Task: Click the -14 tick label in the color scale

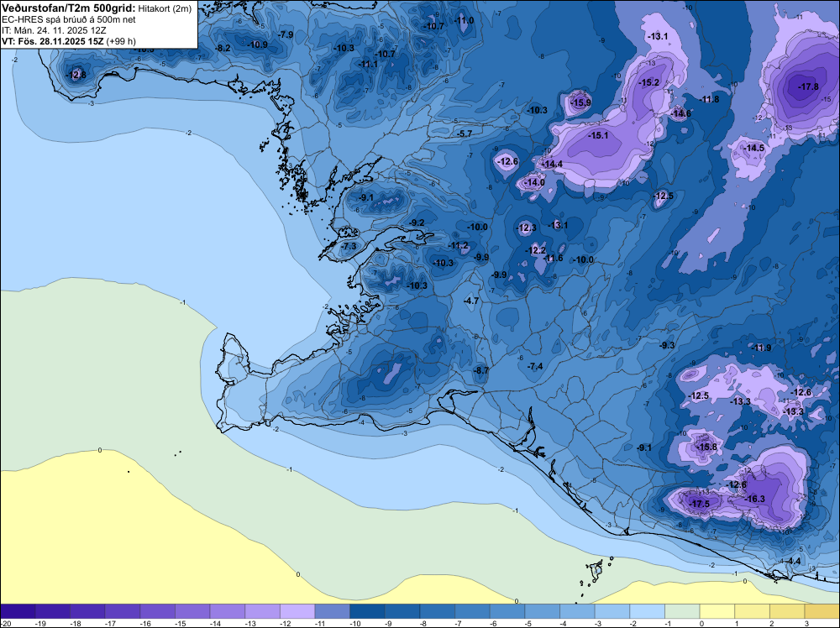Action: click(x=214, y=623)
